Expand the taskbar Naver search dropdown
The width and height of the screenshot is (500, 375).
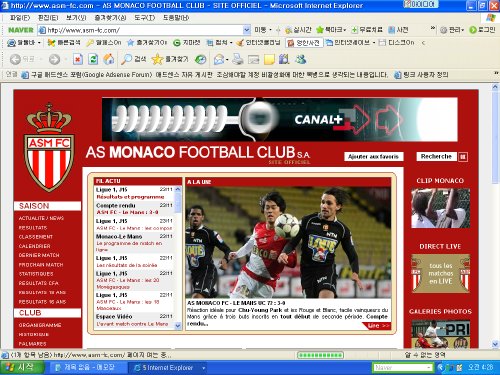pyautogui.click(x=428, y=367)
